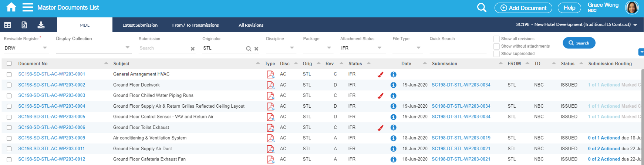The image size is (644, 165).
Task: Open PDF icon for General Arrangement HVAC
Action: click(270, 74)
